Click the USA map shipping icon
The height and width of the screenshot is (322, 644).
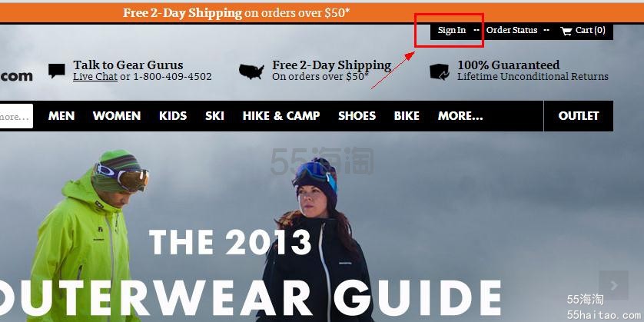(251, 71)
